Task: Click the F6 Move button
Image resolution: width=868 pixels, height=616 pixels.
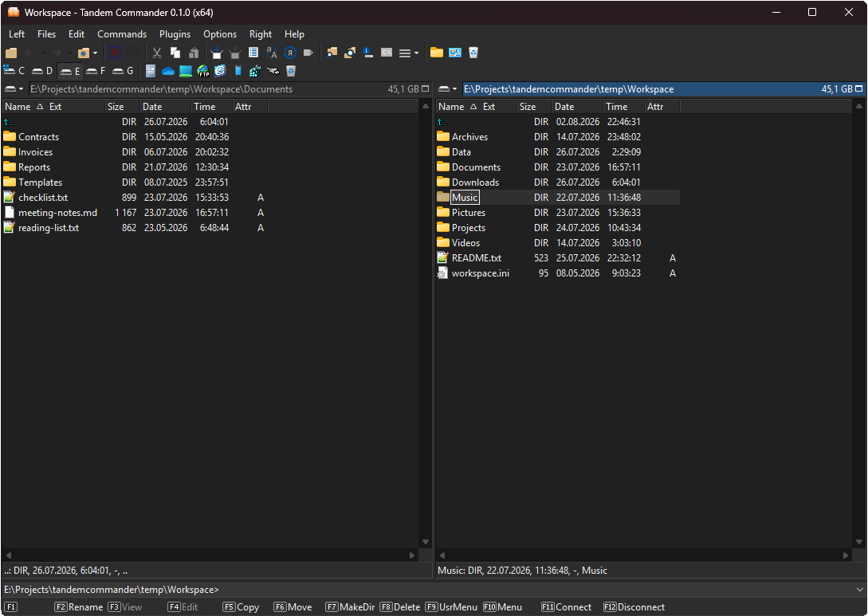Action: click(x=293, y=607)
